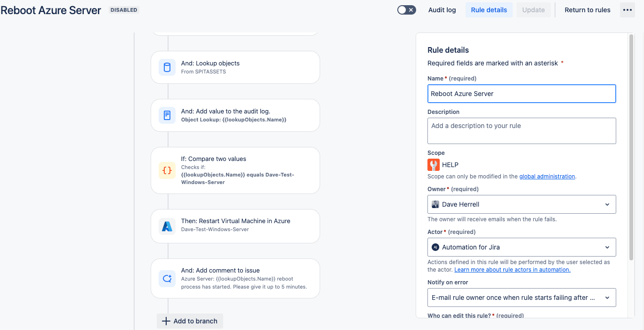The height and width of the screenshot is (330, 644).
Task: Click the audit log document icon
Action: tap(167, 115)
